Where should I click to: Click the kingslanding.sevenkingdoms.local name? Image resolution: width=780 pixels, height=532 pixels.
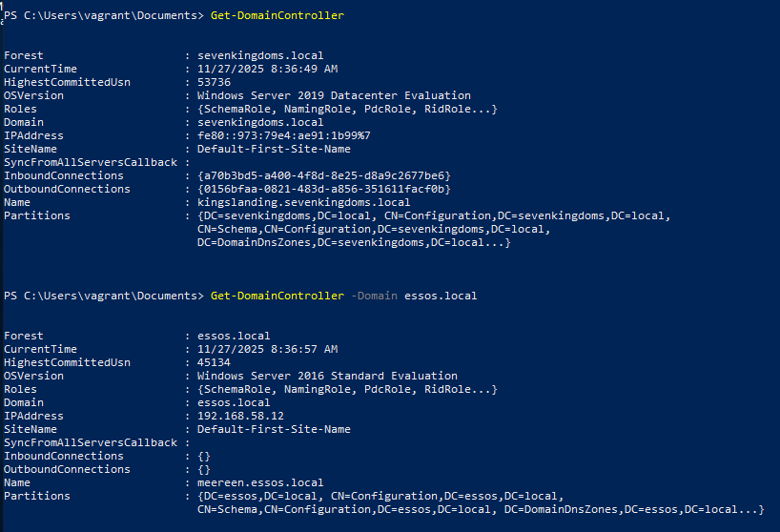coord(303,202)
